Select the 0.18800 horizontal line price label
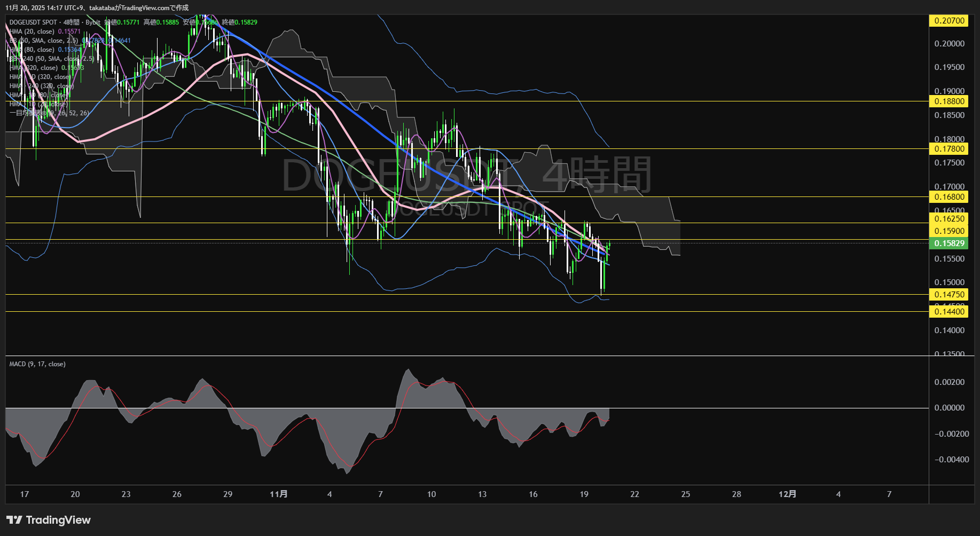Screen dimensions: 980x536 [948, 101]
